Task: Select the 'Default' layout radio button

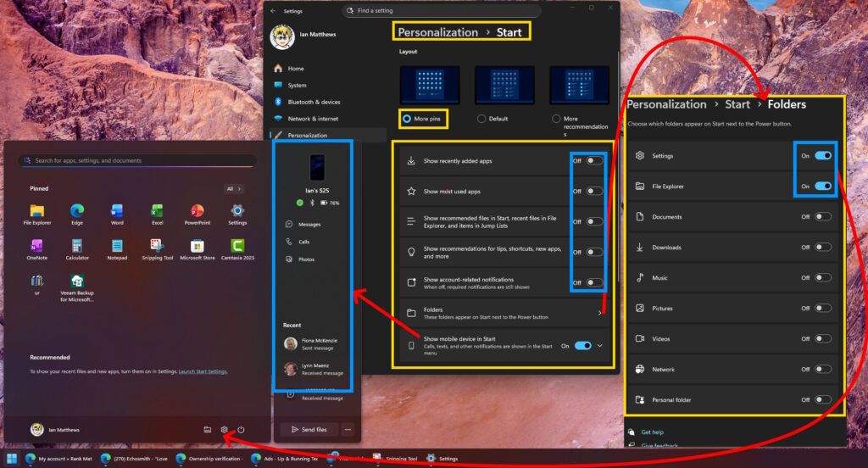Action: tap(481, 119)
